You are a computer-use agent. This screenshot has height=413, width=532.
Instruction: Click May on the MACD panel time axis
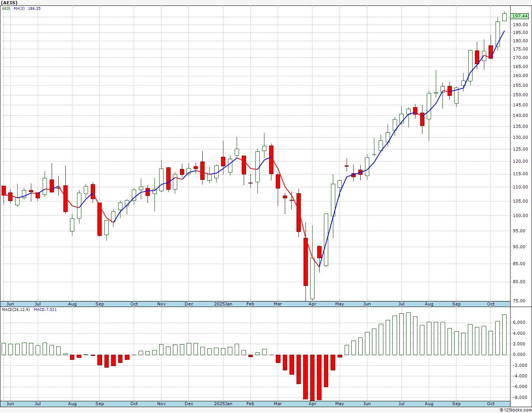click(x=340, y=404)
